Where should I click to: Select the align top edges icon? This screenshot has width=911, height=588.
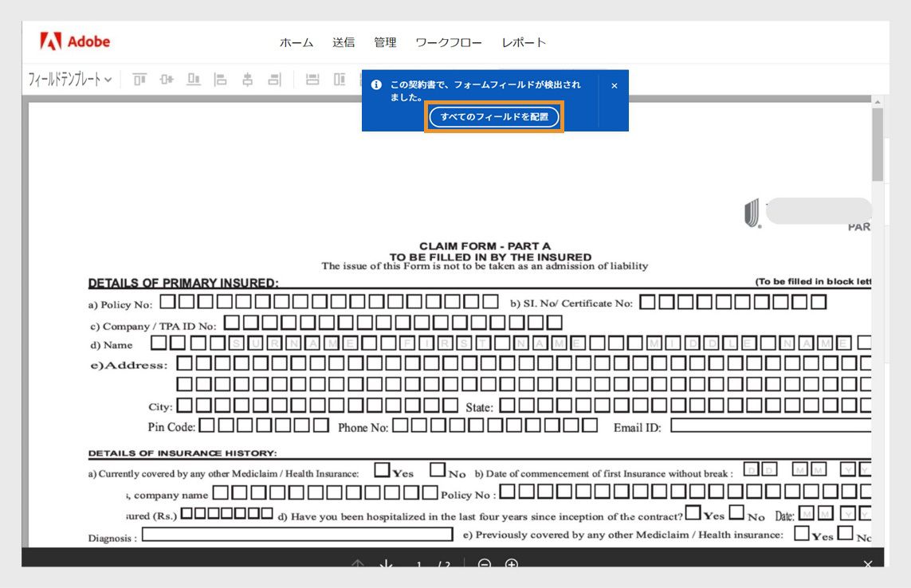(142, 80)
